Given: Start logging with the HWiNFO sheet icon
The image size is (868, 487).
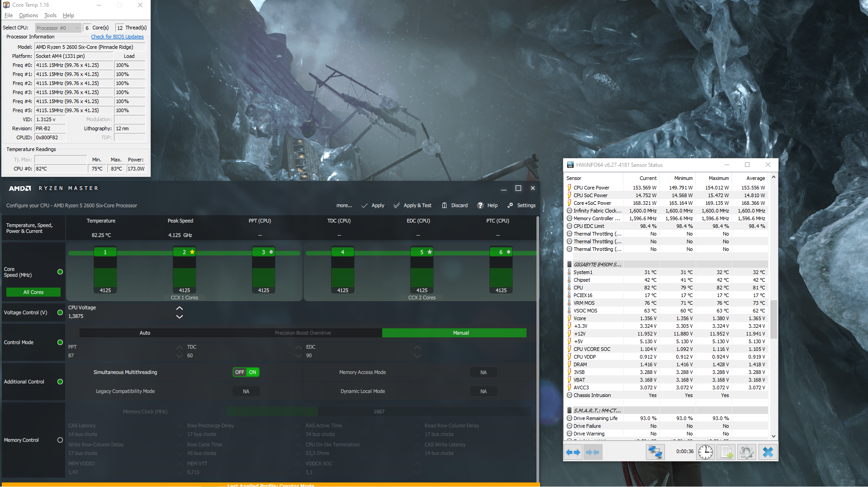Looking at the screenshot, I should (x=726, y=452).
